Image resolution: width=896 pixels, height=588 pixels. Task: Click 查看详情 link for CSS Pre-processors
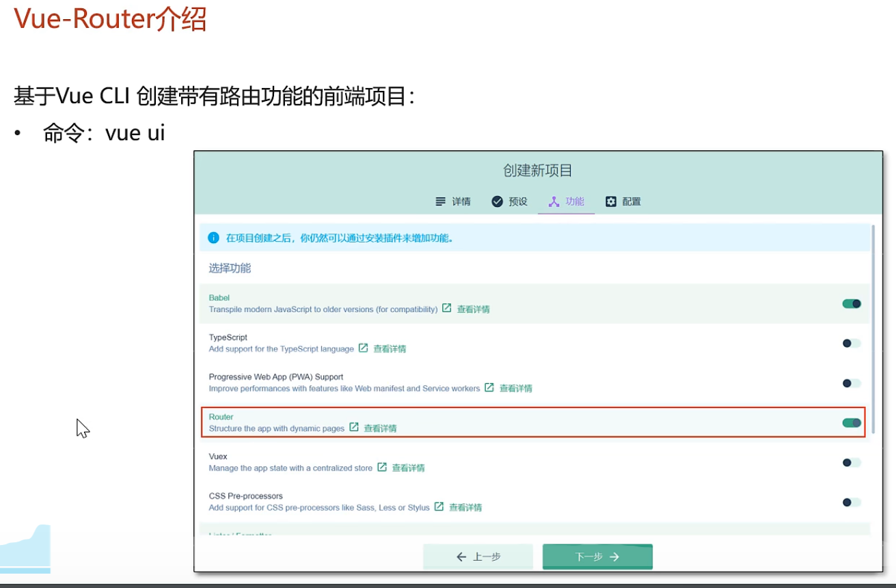pos(465,507)
